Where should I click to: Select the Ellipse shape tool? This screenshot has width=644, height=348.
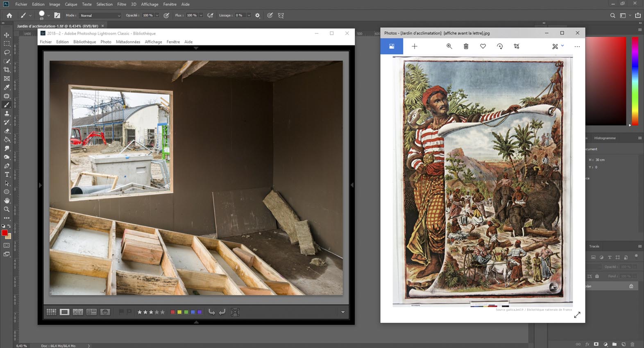pos(7,192)
